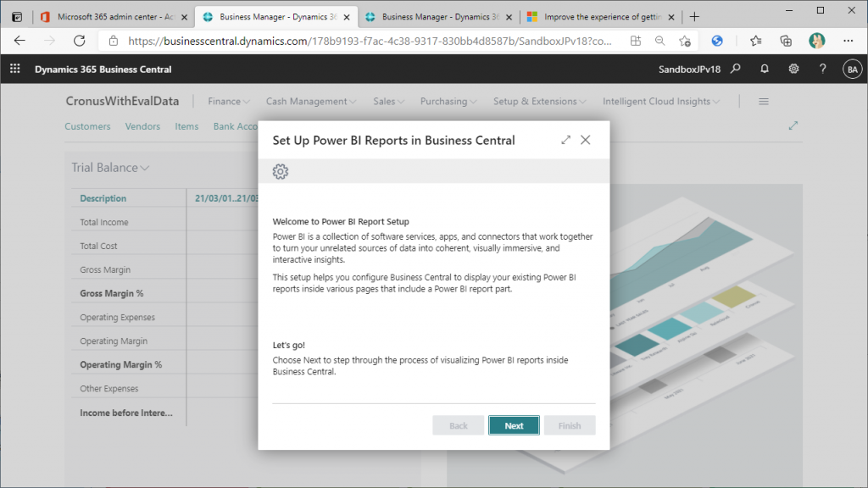This screenshot has height=488, width=868.
Task: Switch to Improve the experience tab
Action: pyautogui.click(x=601, y=17)
